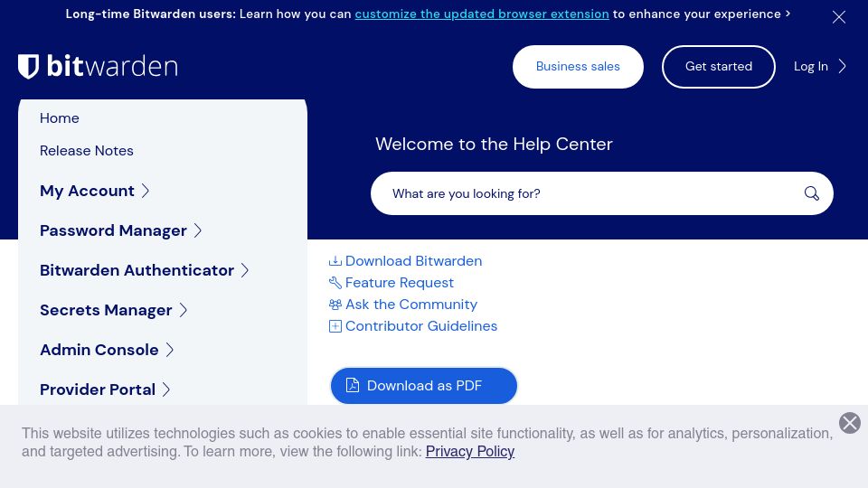The width and height of the screenshot is (868, 488).
Task: Expand the My Account chevron
Action: pyautogui.click(x=145, y=191)
